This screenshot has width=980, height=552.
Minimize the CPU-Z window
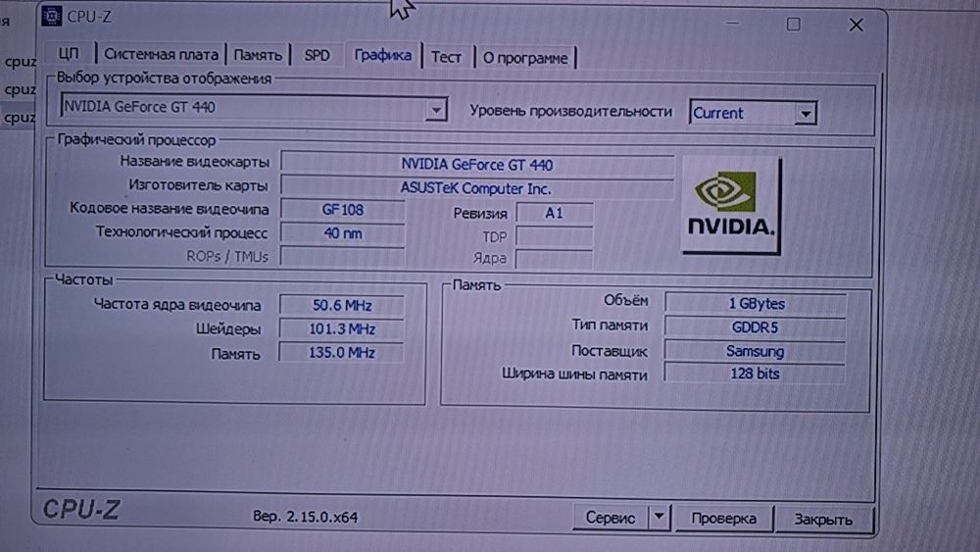click(733, 24)
